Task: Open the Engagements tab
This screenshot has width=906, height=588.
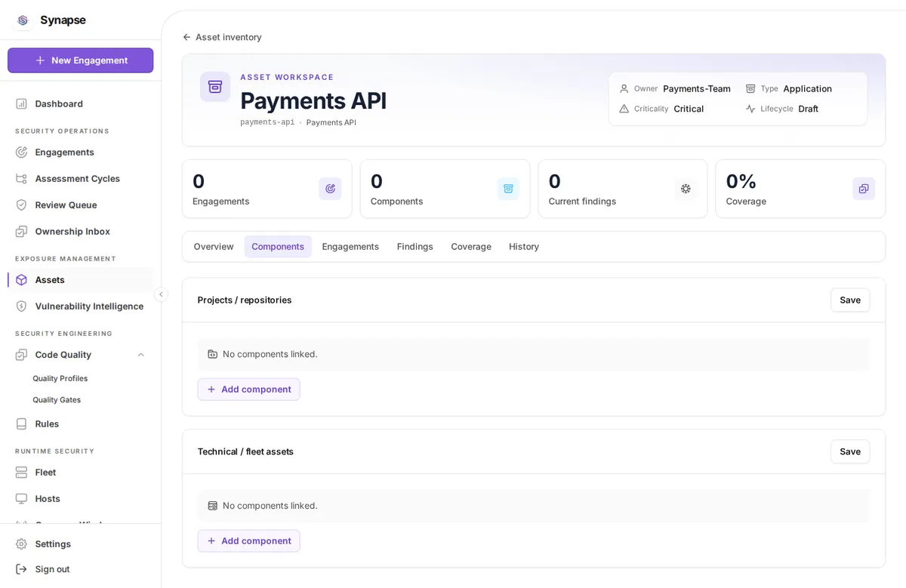Action: click(x=350, y=246)
